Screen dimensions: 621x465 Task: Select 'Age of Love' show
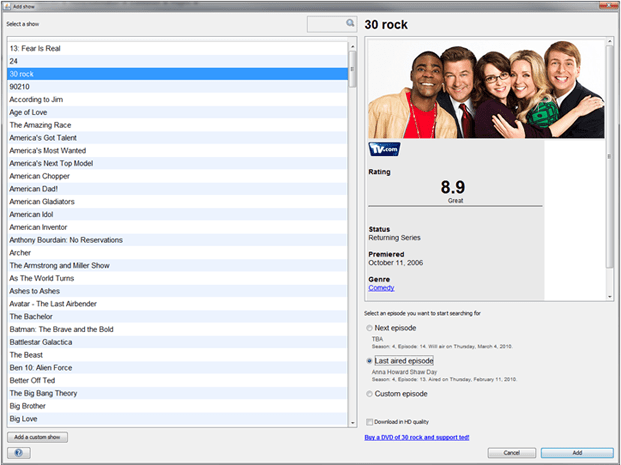(177, 112)
